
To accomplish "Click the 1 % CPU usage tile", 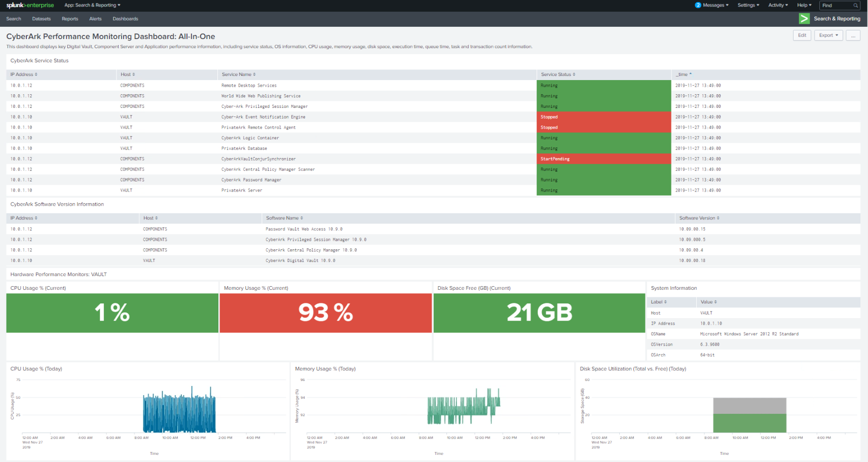I will (112, 313).
